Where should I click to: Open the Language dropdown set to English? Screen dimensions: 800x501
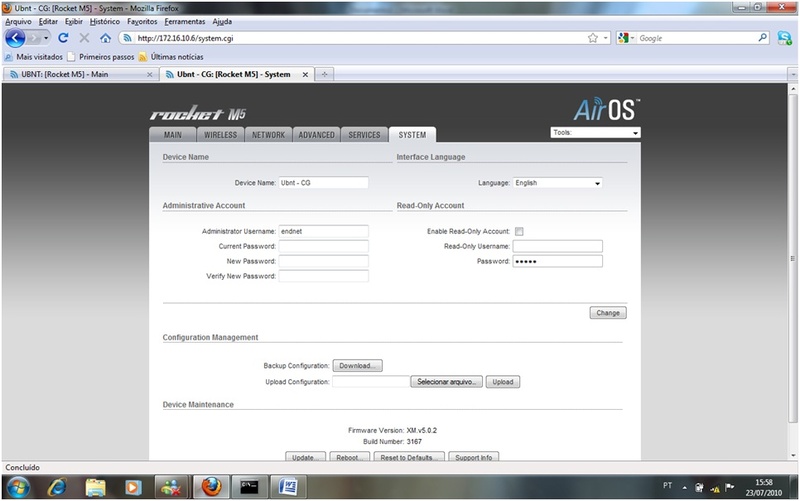pyautogui.click(x=557, y=183)
